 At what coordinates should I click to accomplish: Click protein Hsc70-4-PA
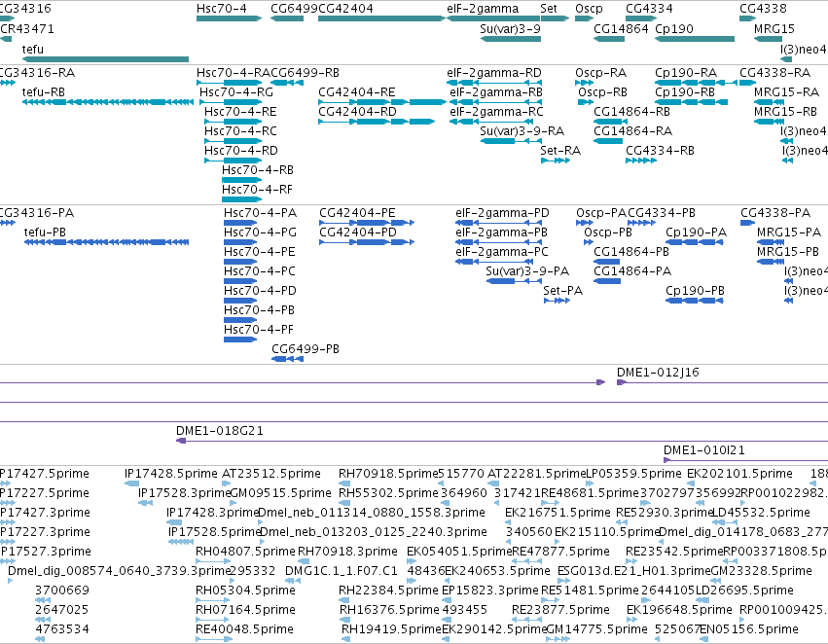tap(240, 223)
